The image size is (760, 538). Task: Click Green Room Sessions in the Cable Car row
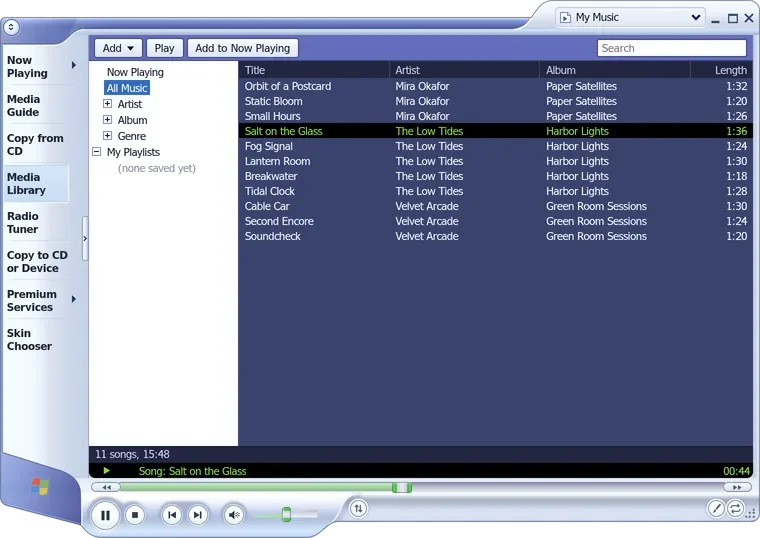coord(596,206)
